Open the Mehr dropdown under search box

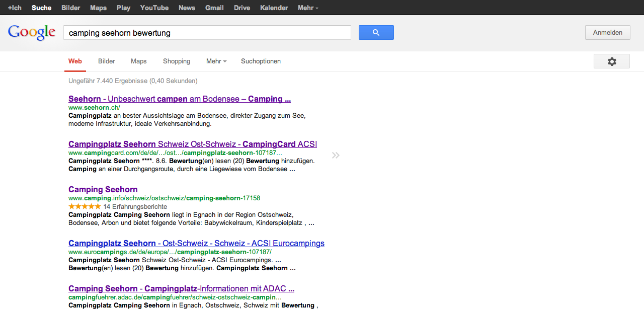tap(216, 61)
